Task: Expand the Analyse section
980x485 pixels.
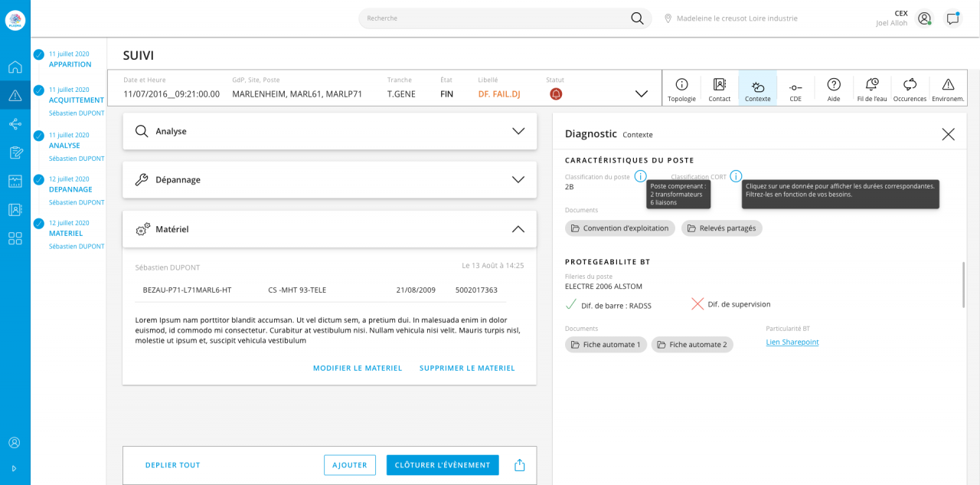Action: point(518,131)
